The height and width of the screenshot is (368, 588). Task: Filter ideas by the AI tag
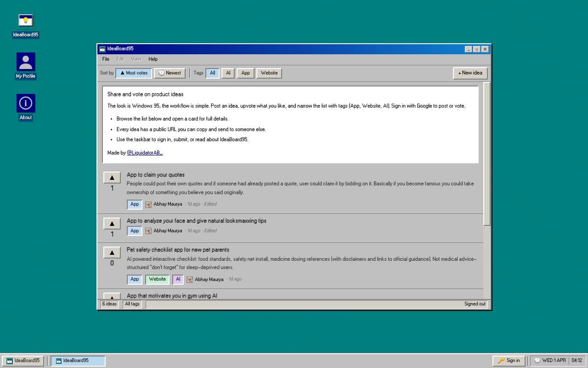tap(228, 73)
